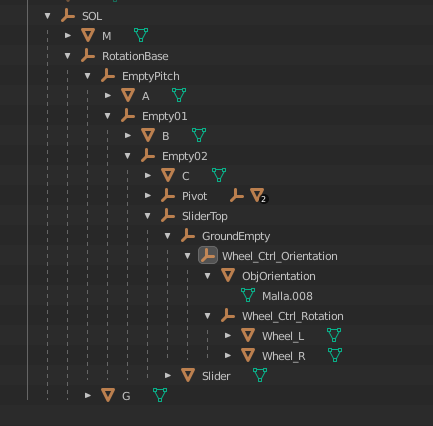Click the Malla.008 mesh data icon
The width and height of the screenshot is (433, 426).
tap(248, 295)
